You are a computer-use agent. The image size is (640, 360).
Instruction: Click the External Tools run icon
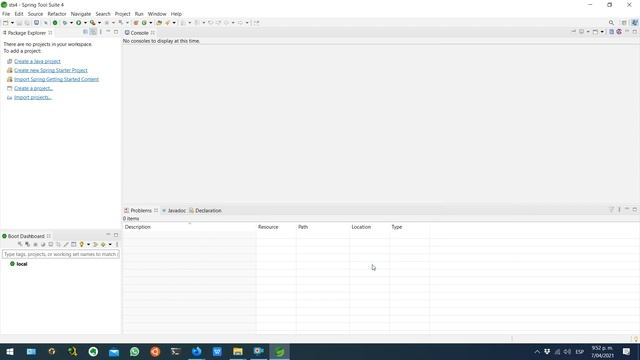coord(93,23)
